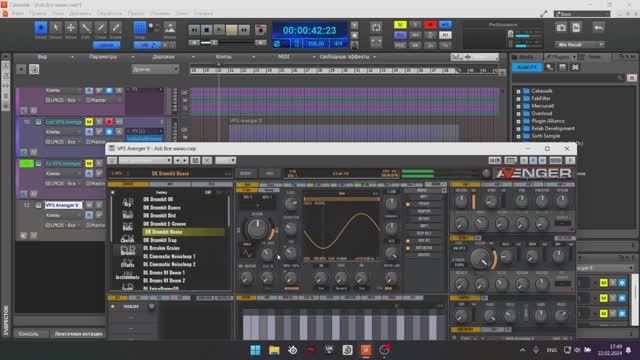Select preset DK Drumkit DB
This screenshot has height=360, width=640.
pos(158,200)
